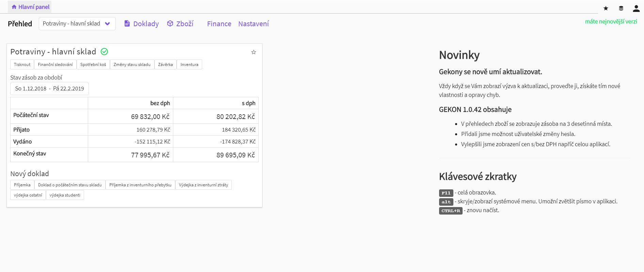
Task: Click the box icon beside Zboží
Action: (170, 23)
